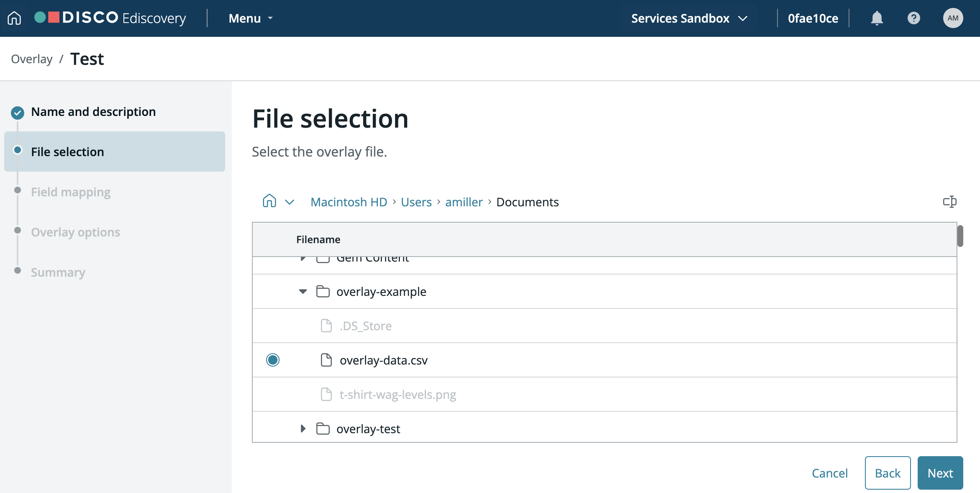
Task: Go to the Name and description step
Action: coord(93,112)
